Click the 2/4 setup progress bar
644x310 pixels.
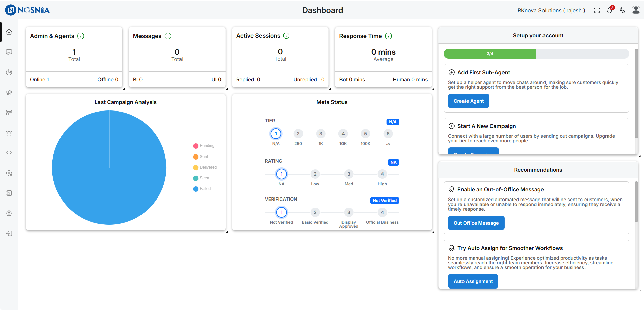click(536, 54)
